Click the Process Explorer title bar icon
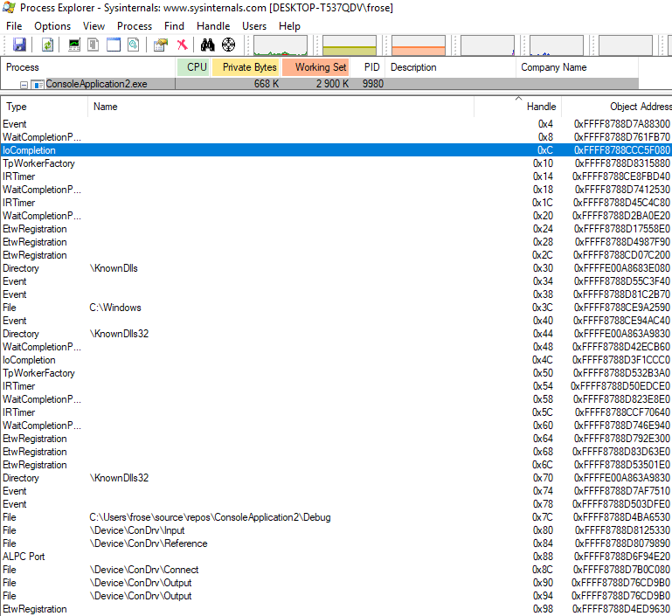The image size is (672, 616). coord(9,7)
